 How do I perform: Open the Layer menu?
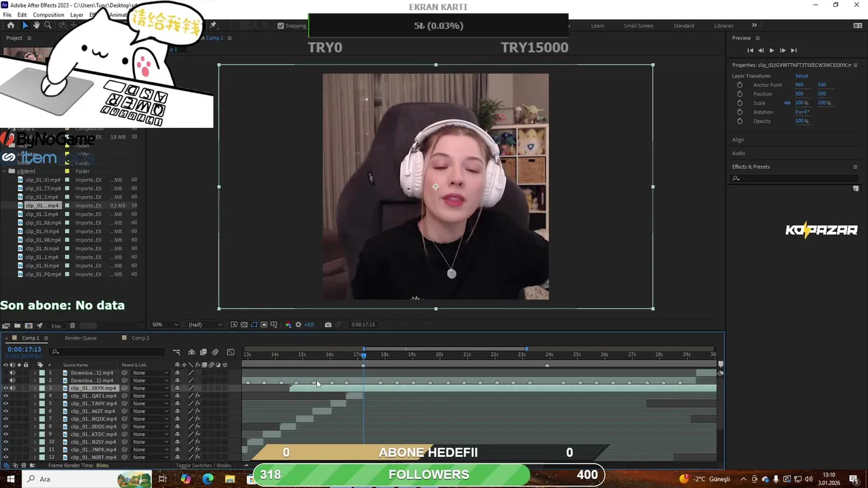77,15
